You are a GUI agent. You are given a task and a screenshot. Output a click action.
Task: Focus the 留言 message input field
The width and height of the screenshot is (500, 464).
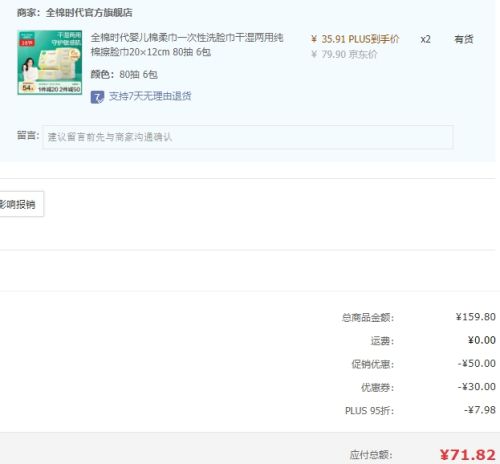point(248,137)
